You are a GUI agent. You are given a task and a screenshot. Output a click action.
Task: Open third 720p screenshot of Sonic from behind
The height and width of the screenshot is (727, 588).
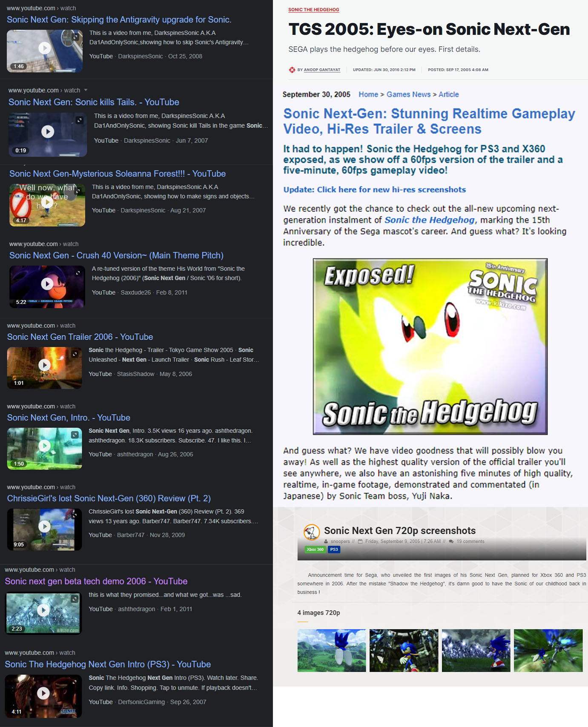pyautogui.click(x=476, y=650)
